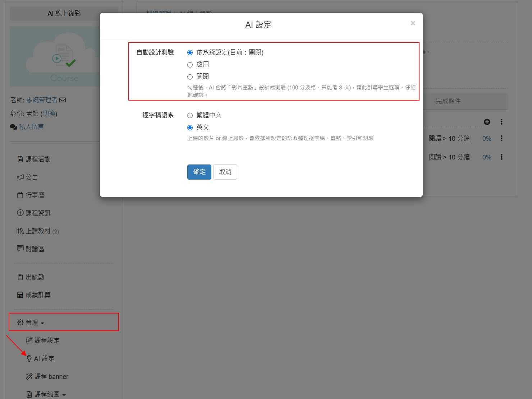The image size is (532, 399).
Task: Click the 完成條件 column header
Action: (448, 101)
